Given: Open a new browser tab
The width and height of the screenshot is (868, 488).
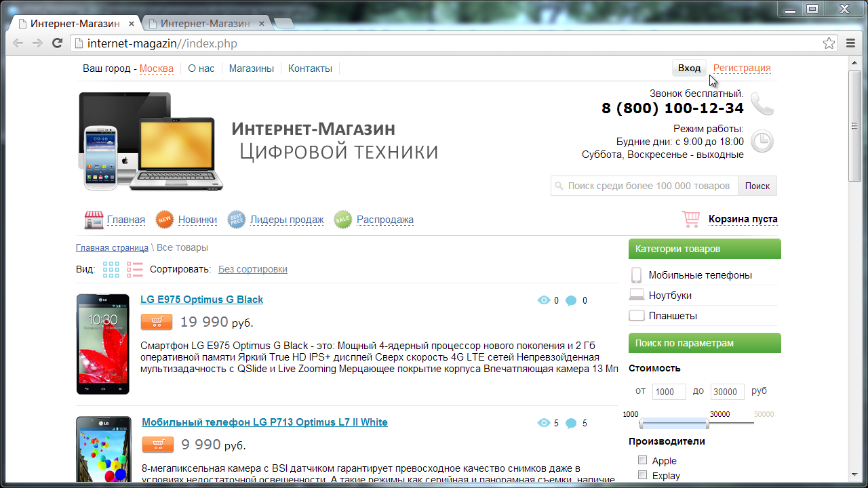Looking at the screenshot, I should coord(283,24).
